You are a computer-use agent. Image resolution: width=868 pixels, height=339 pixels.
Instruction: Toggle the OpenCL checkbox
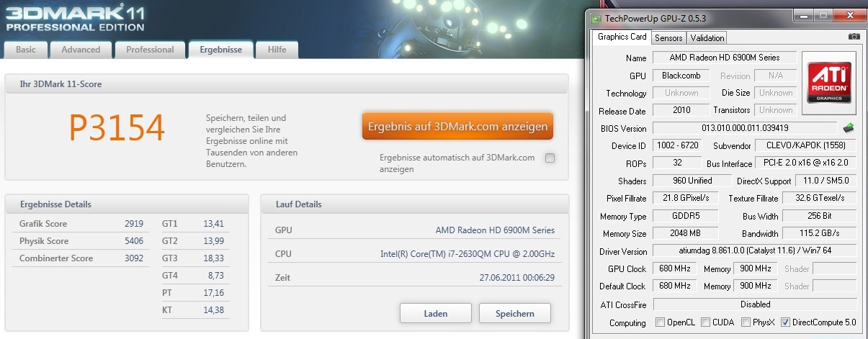661,322
